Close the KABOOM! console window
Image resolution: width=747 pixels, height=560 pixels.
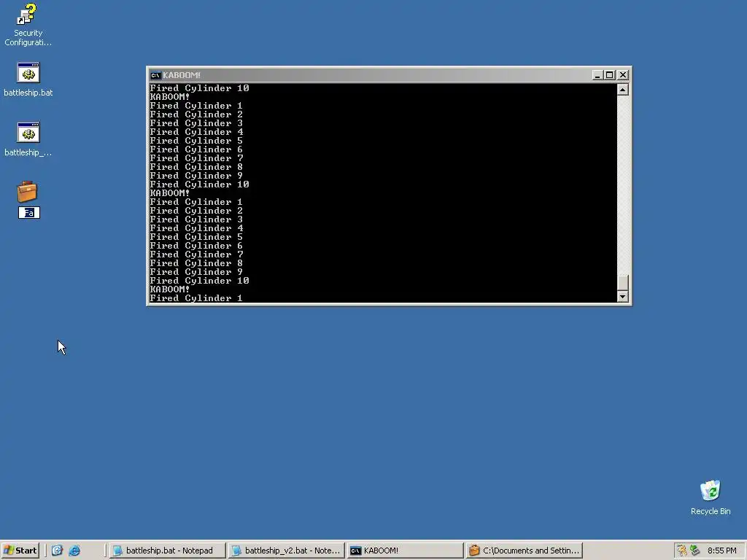coord(623,75)
